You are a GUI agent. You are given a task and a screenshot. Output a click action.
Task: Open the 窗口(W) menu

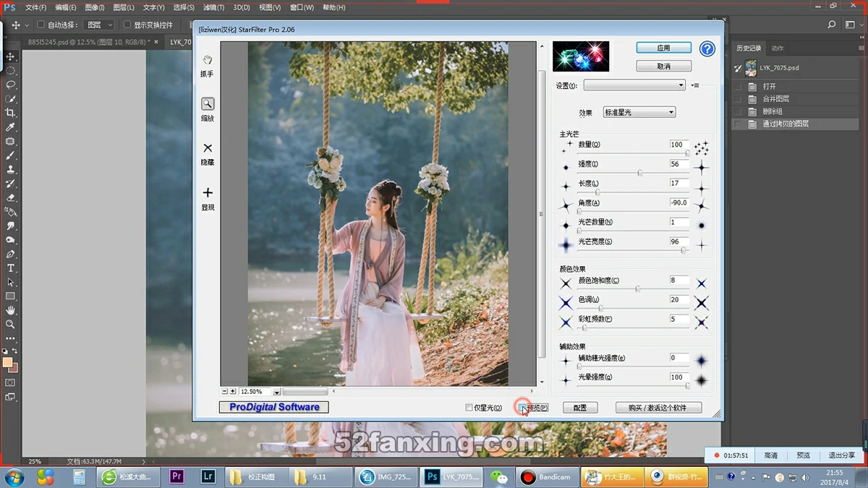pos(302,7)
